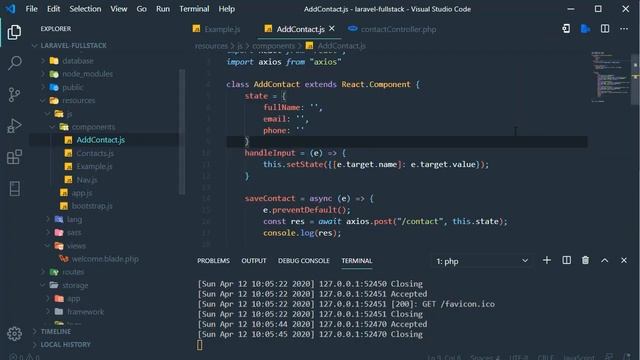The image size is (640, 360).
Task: Expand the LOCAL HISTORY section
Action: coord(65,344)
